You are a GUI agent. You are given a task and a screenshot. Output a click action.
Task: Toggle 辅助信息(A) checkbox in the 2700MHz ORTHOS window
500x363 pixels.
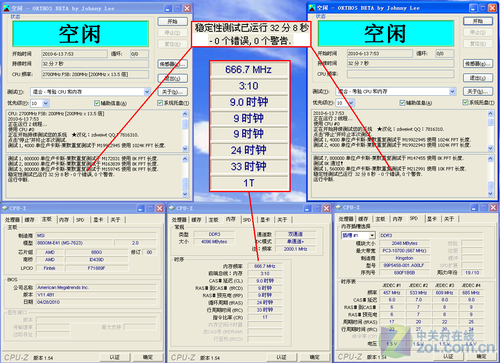(x=97, y=103)
